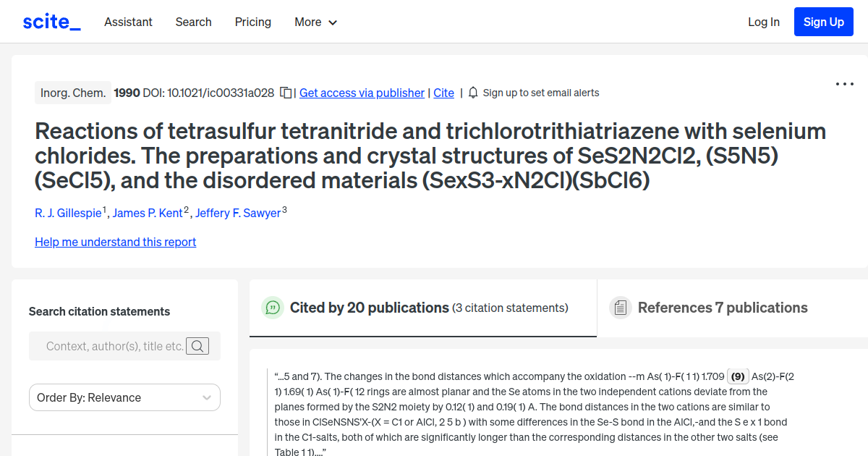This screenshot has width=868, height=456.
Task: Click the references document icon
Action: (620, 308)
